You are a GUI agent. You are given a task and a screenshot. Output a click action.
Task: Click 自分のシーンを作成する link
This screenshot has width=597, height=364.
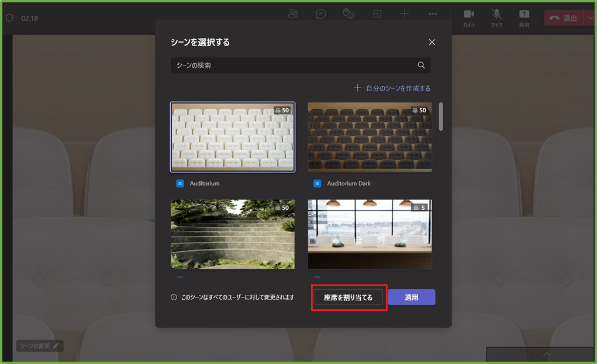pyautogui.click(x=392, y=88)
